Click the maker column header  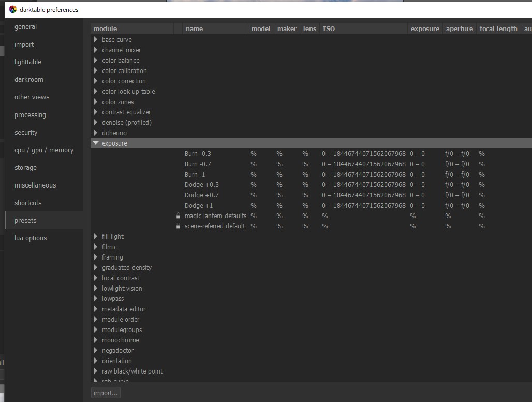pyautogui.click(x=287, y=29)
